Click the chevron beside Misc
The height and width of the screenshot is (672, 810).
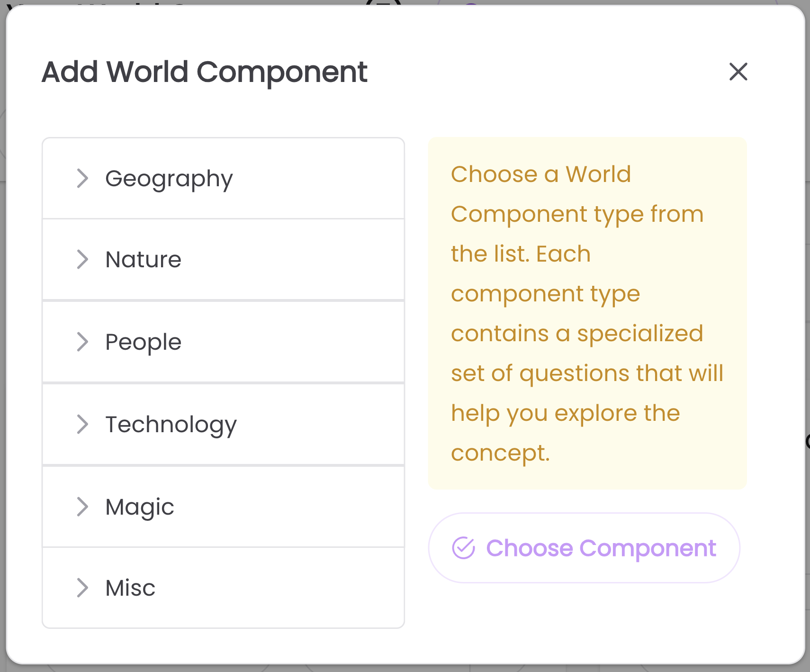pos(82,588)
